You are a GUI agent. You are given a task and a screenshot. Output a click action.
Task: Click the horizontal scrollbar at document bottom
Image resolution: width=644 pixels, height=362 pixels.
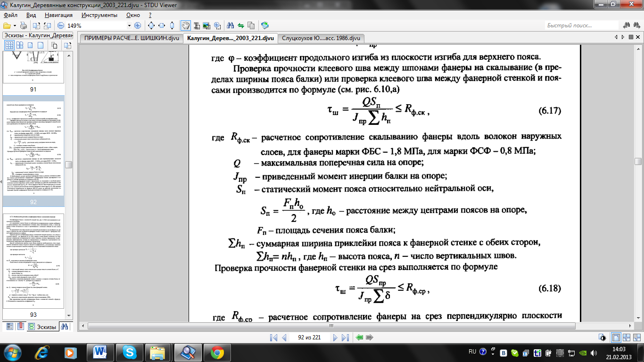pyautogui.click(x=356, y=326)
